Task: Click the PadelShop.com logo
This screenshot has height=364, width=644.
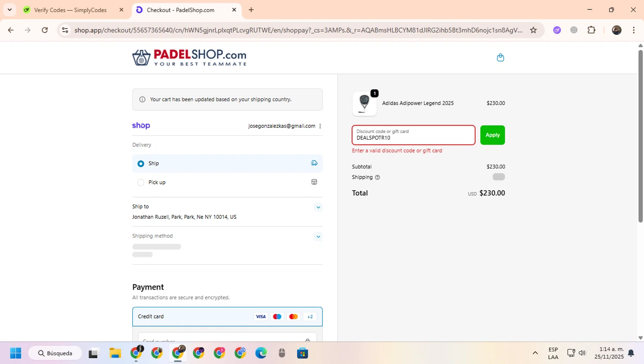Action: tap(189, 58)
